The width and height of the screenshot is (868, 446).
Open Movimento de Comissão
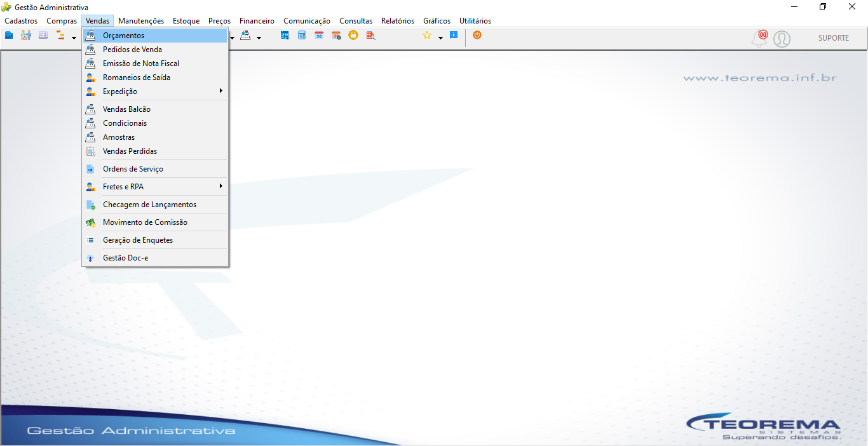tap(155, 222)
